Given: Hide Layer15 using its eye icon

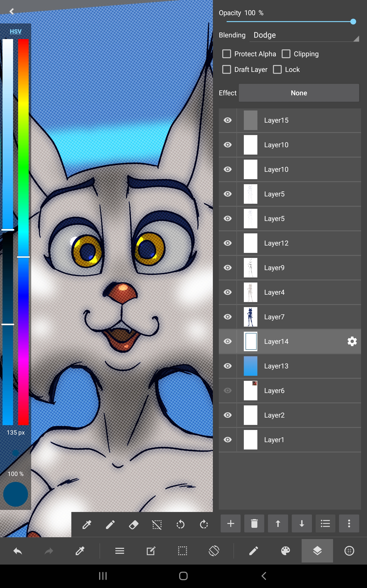Looking at the screenshot, I should 228,120.
